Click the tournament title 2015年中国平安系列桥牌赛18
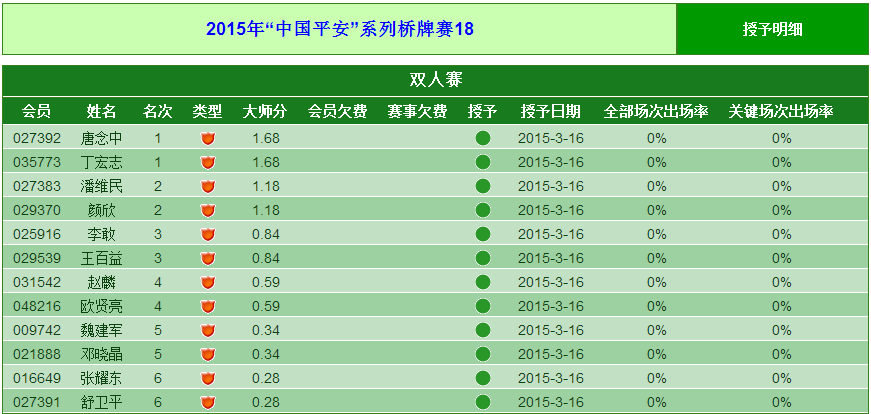 point(340,29)
